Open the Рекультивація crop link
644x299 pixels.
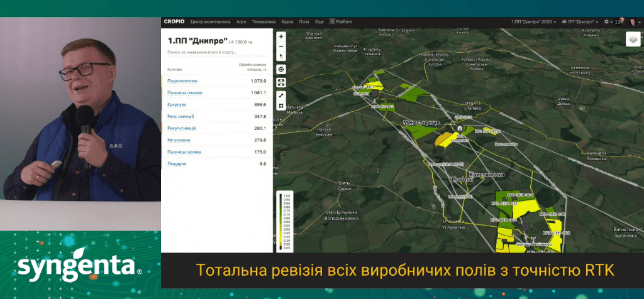[182, 128]
